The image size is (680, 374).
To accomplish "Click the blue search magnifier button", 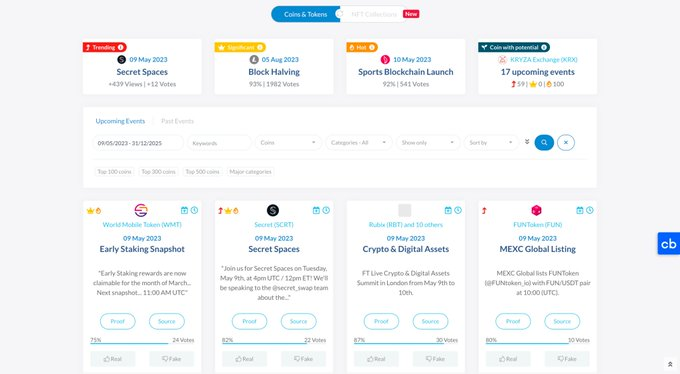I will tap(544, 142).
